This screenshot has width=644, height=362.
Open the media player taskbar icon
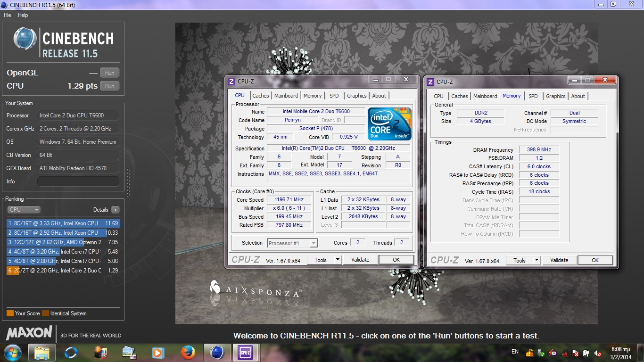(158, 353)
